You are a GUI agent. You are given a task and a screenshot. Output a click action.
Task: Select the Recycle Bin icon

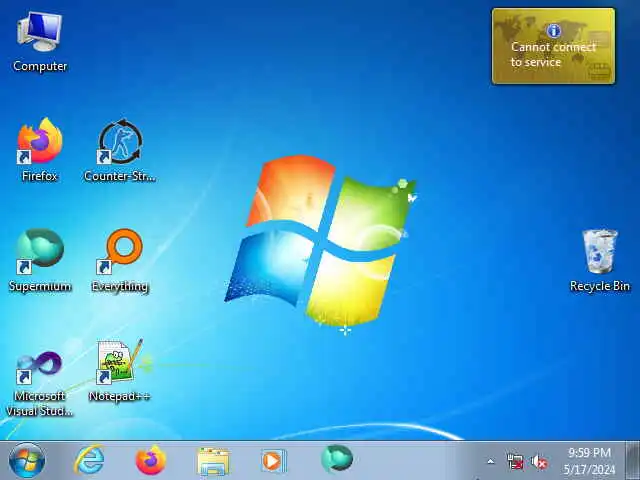click(x=600, y=260)
